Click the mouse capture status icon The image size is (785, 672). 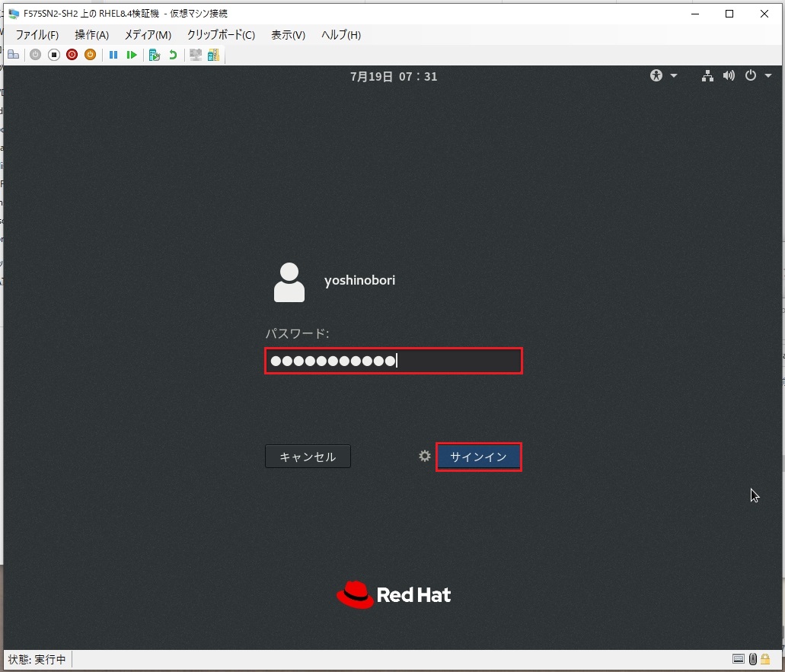point(752,659)
